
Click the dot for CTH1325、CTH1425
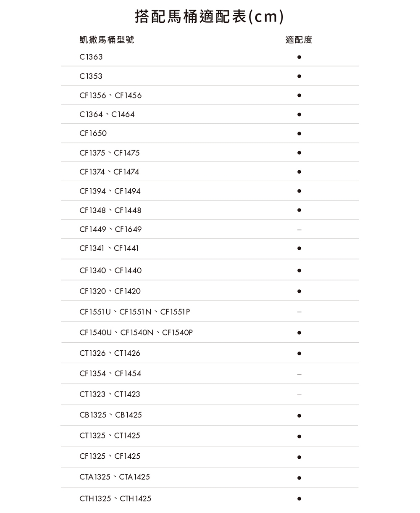(299, 499)
